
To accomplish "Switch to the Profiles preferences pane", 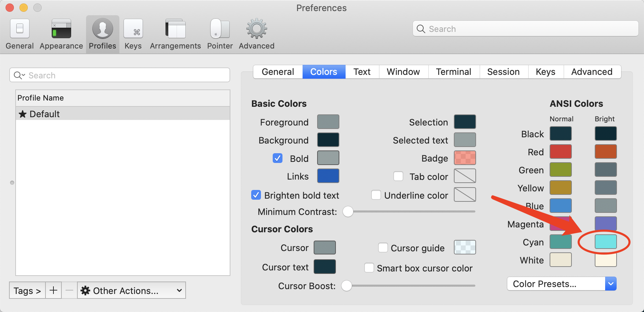I will coord(102,34).
